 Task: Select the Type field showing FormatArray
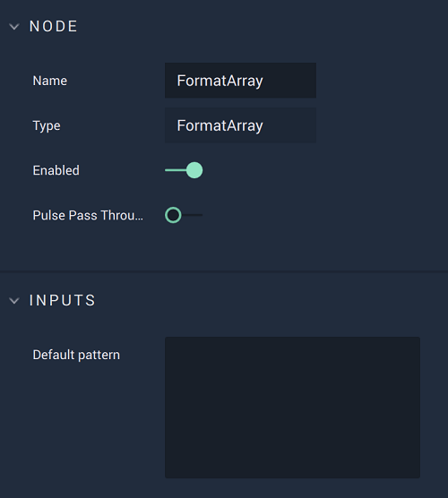point(240,125)
